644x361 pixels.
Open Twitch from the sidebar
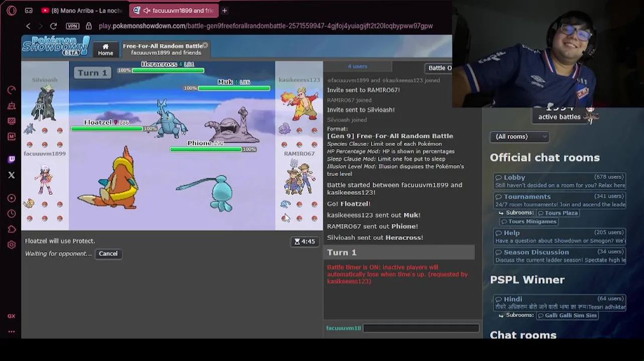(x=12, y=159)
